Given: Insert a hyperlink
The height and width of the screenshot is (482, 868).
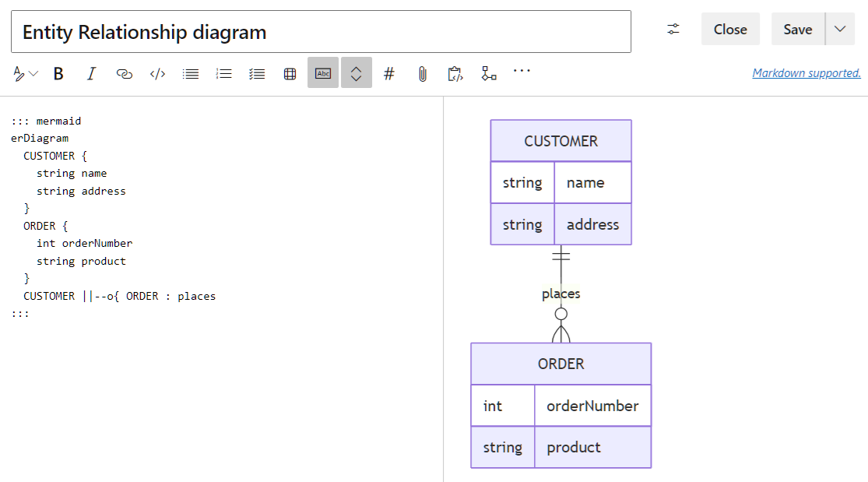Looking at the screenshot, I should [x=124, y=72].
